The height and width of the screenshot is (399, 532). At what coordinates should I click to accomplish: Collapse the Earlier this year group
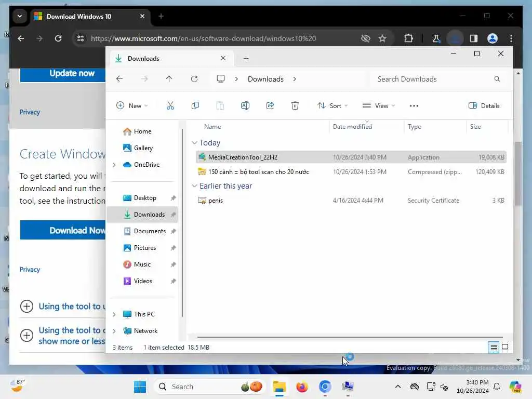point(194,186)
